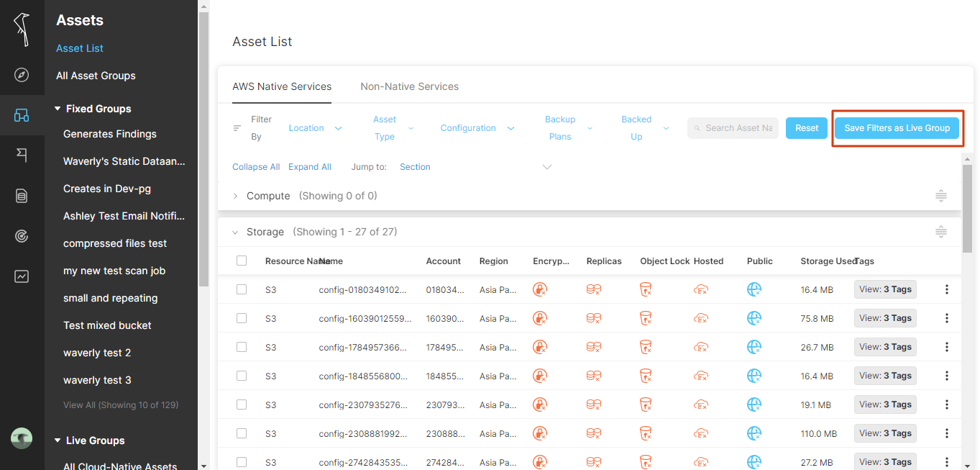
Task: Open Asset List in the sidebar
Action: click(x=80, y=48)
